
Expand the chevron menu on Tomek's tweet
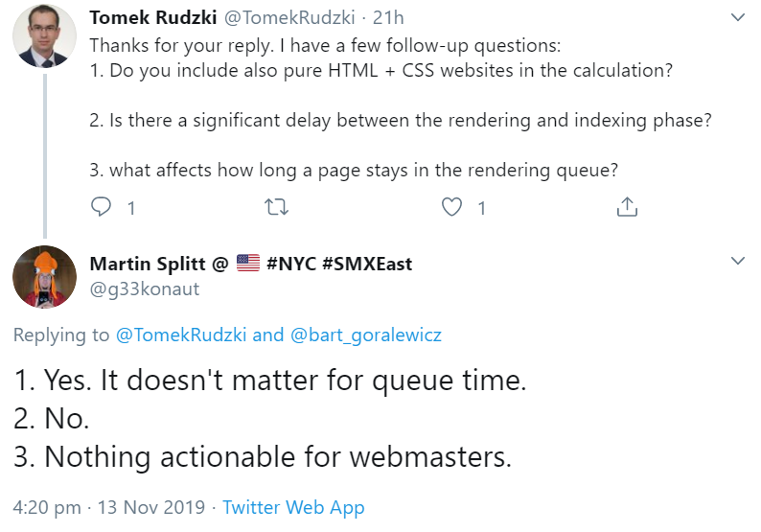(x=737, y=17)
